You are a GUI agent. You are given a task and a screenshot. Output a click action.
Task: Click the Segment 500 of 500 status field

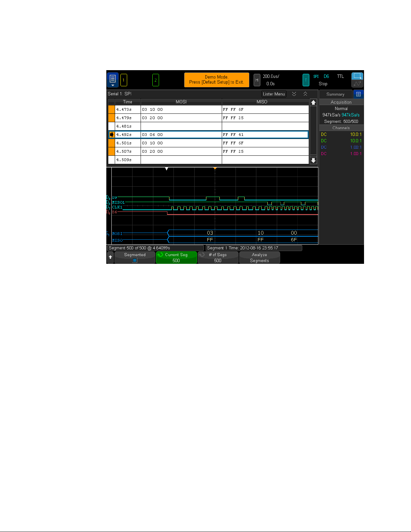pyautogui.click(x=155, y=248)
